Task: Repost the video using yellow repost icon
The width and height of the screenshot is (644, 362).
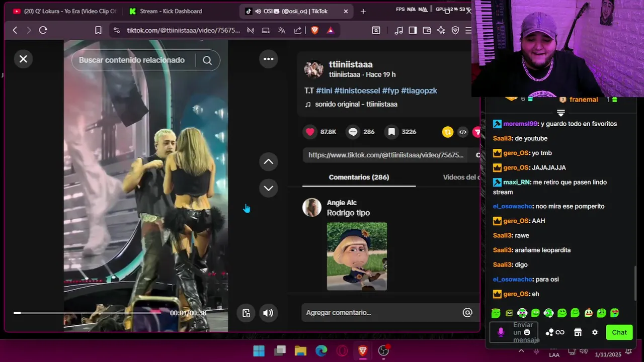Action: (447, 132)
